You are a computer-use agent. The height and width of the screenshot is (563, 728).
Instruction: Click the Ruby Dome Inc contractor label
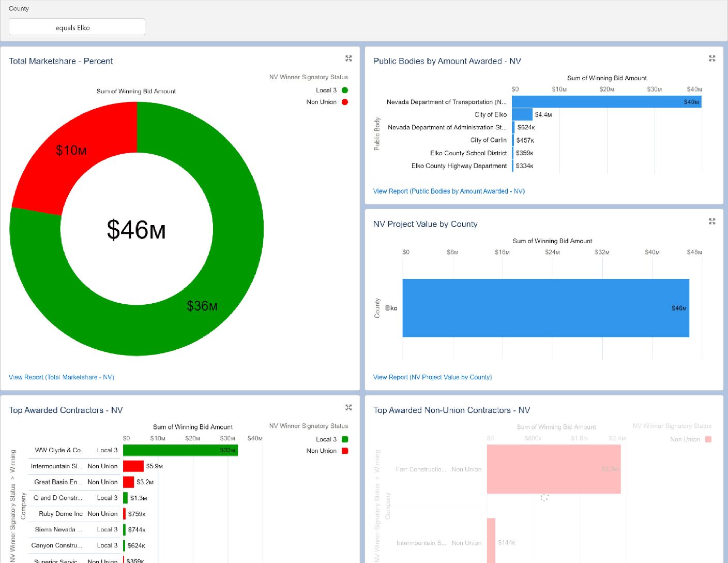tap(60, 514)
